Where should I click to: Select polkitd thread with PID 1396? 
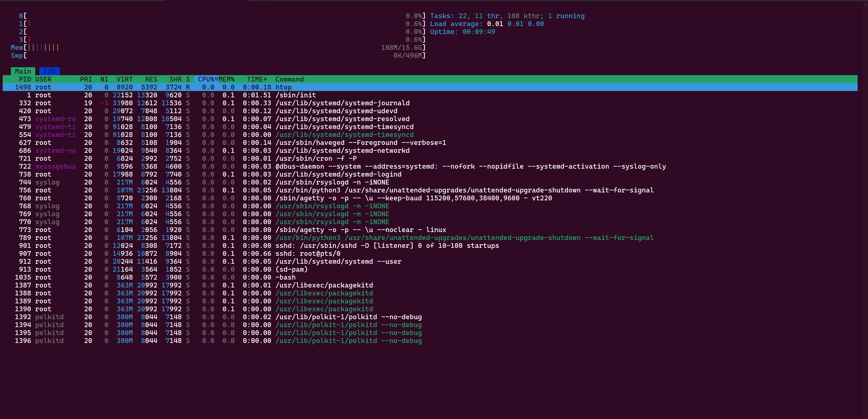click(430, 341)
